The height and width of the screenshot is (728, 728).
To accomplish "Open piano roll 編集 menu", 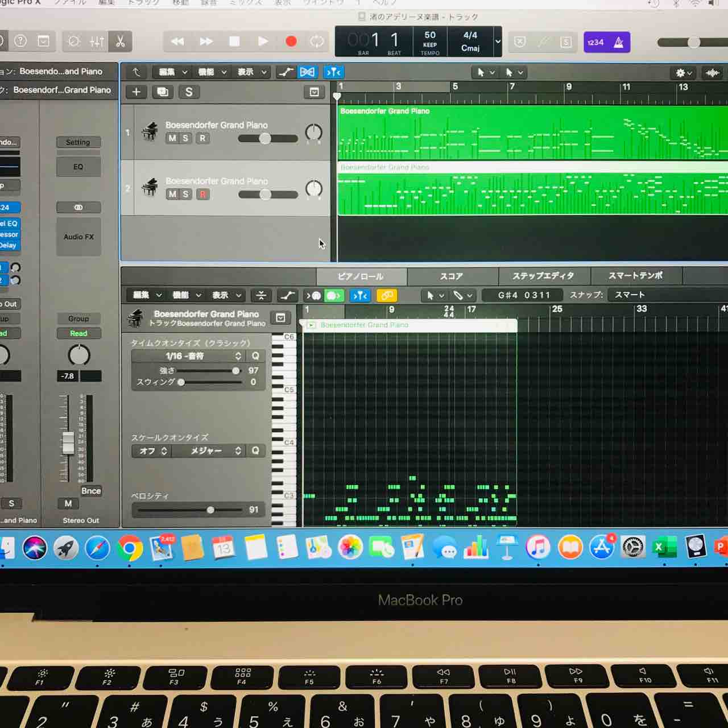I will point(147,295).
